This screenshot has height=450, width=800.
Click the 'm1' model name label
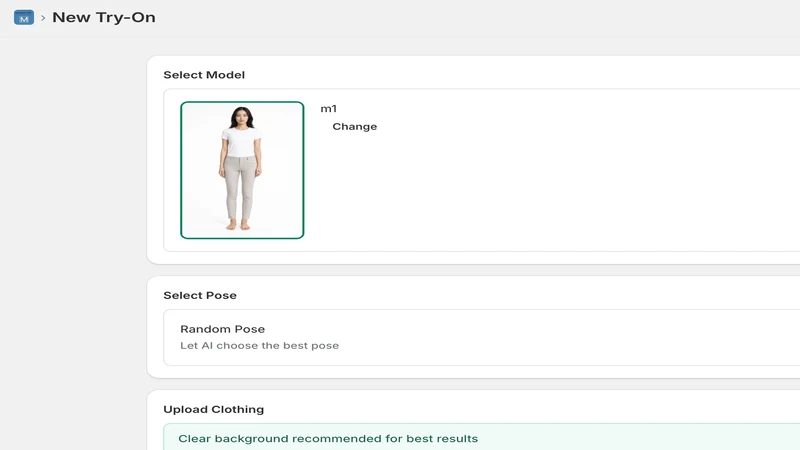coord(329,109)
